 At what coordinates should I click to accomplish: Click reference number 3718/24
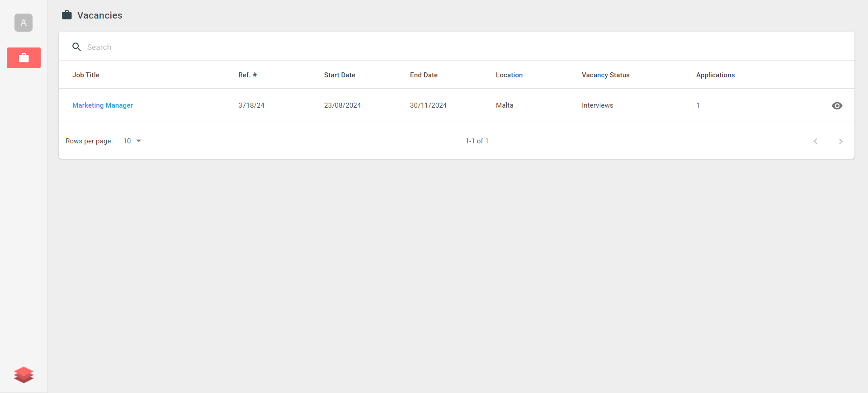click(x=251, y=105)
